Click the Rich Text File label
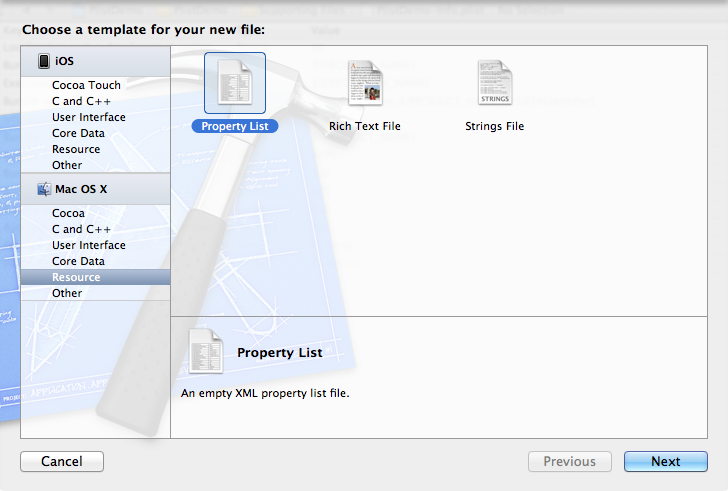The width and height of the screenshot is (728, 491). (x=364, y=127)
